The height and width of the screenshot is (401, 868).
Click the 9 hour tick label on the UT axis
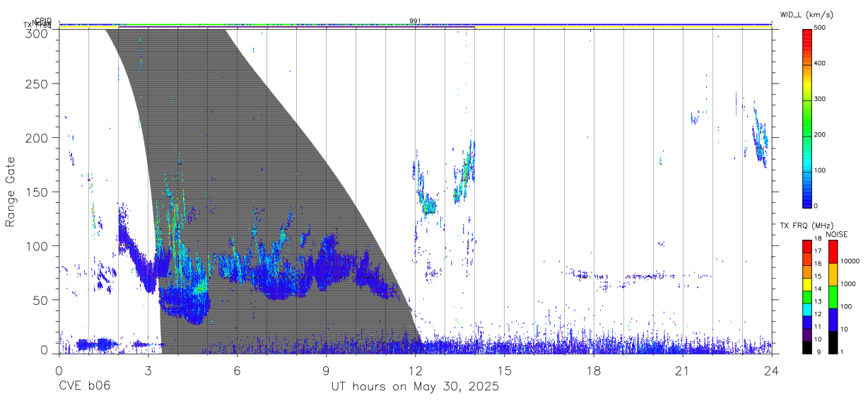tap(326, 371)
